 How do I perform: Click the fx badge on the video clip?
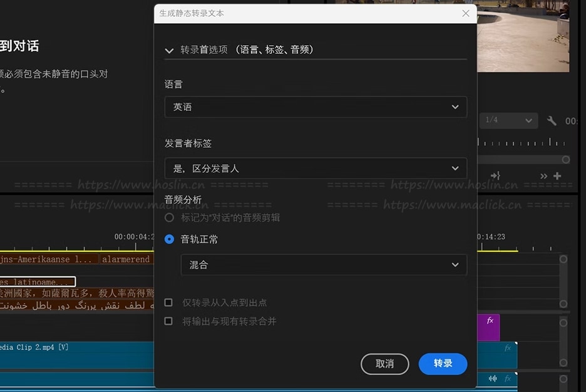pos(508,348)
